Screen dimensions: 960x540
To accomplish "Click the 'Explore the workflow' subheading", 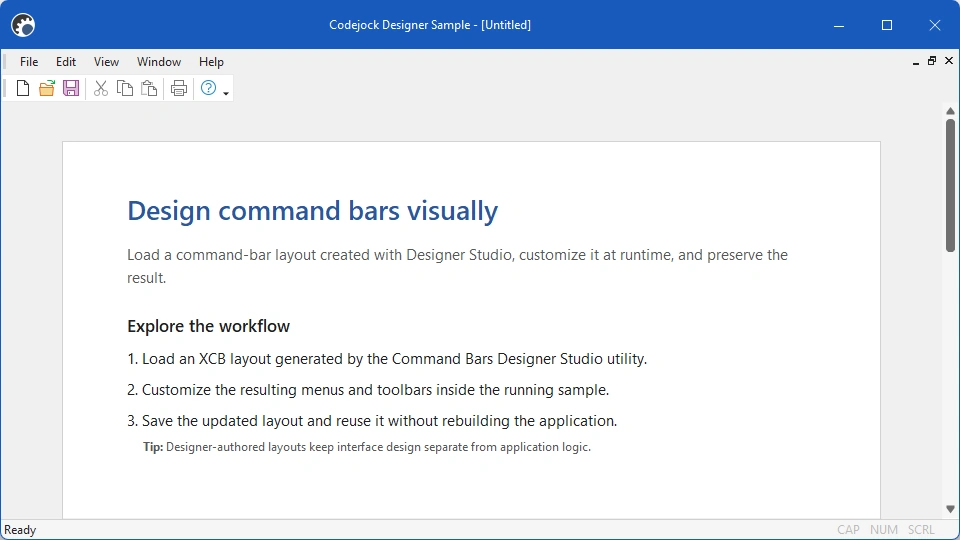I will click(208, 326).
